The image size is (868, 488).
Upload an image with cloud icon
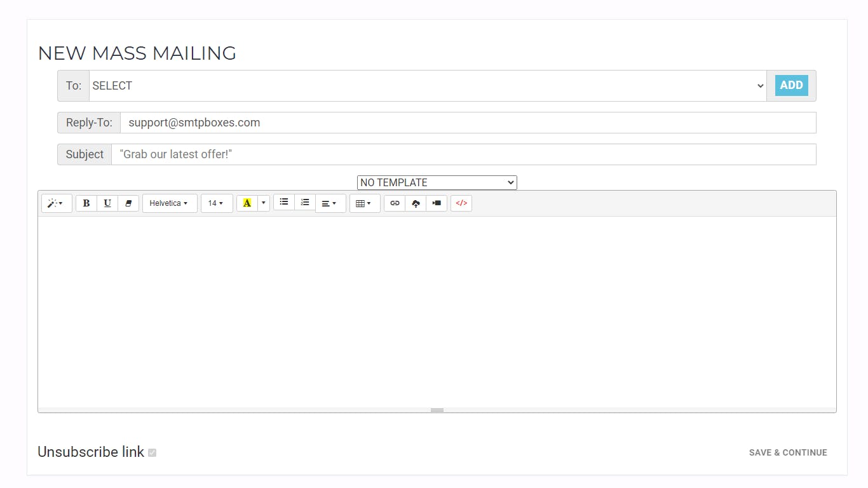pyautogui.click(x=416, y=203)
